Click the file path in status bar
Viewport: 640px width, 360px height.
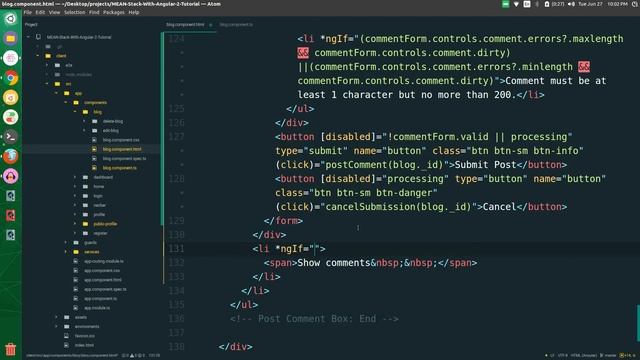point(72,356)
